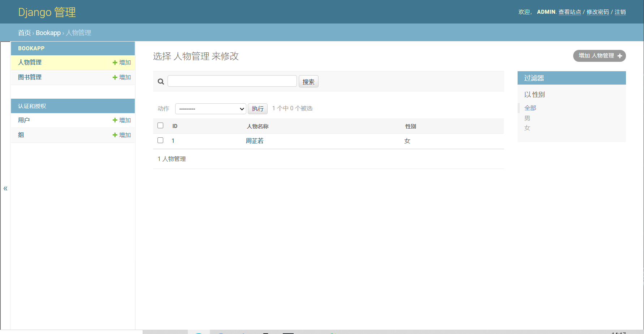Click the green plus icon beside 组
This screenshot has width=644, height=334.
(x=115, y=135)
